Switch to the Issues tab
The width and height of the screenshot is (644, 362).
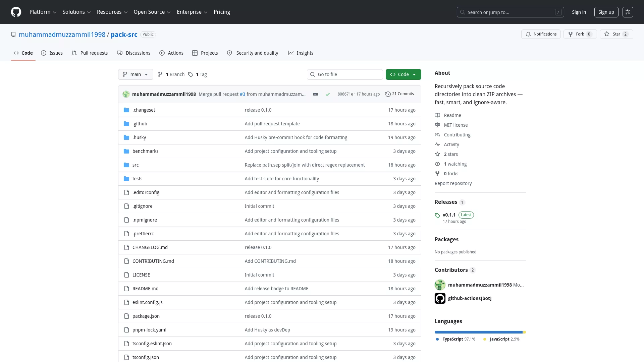52,53
